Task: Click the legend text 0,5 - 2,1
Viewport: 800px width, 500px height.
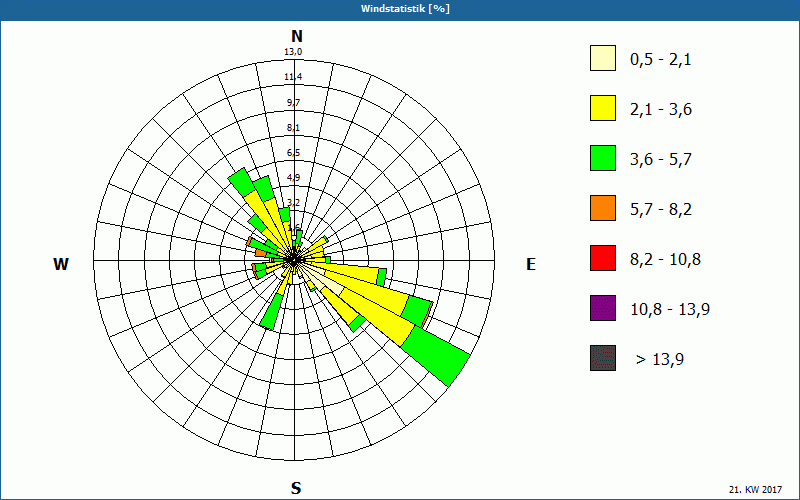Action: point(661,60)
